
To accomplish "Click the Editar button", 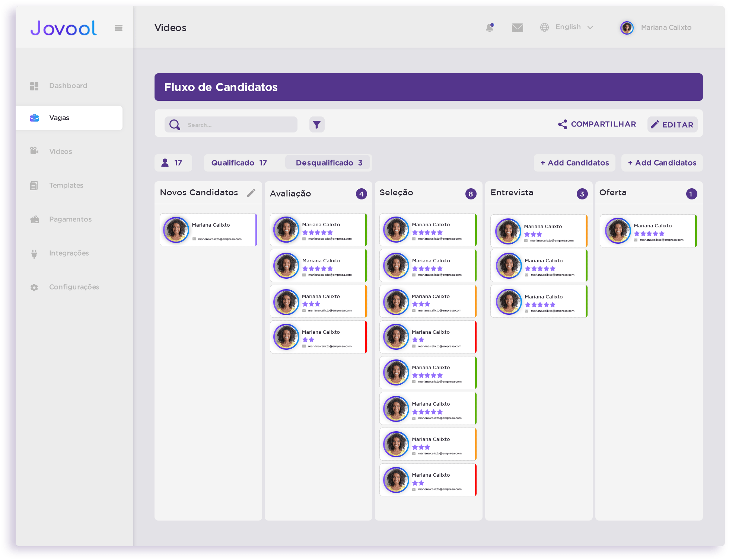I will 672,125.
